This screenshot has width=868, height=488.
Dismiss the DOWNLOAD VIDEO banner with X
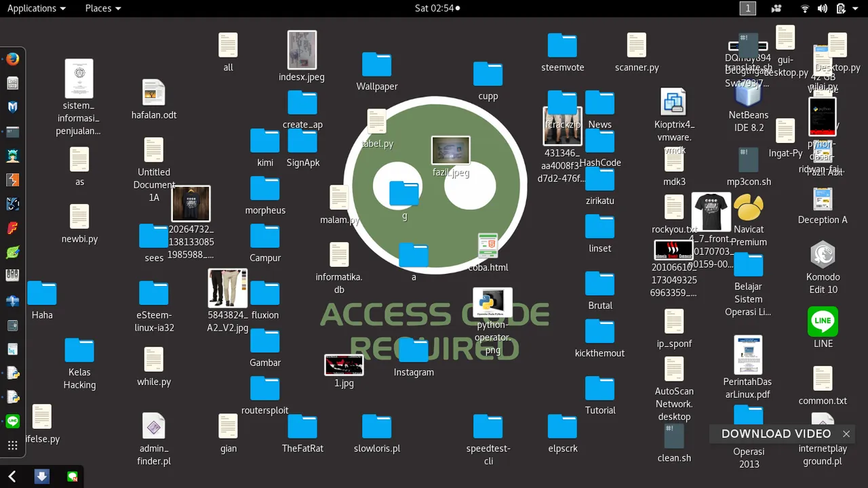point(846,434)
